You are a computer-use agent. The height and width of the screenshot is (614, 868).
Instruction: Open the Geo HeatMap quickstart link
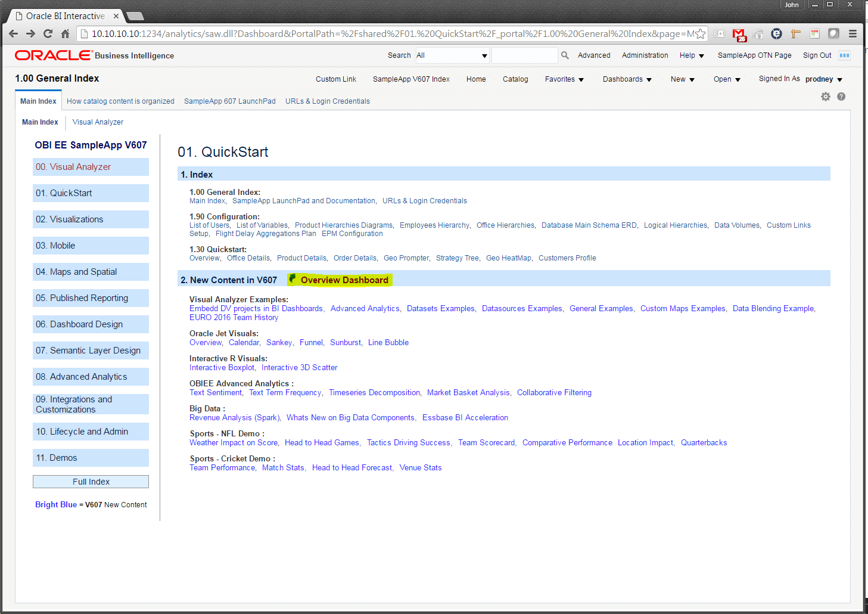click(509, 258)
